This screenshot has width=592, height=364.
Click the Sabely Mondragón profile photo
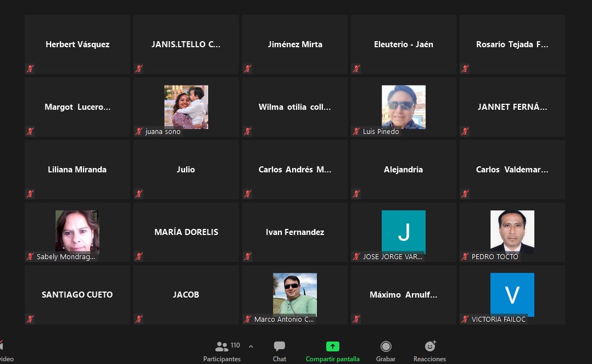click(x=77, y=231)
